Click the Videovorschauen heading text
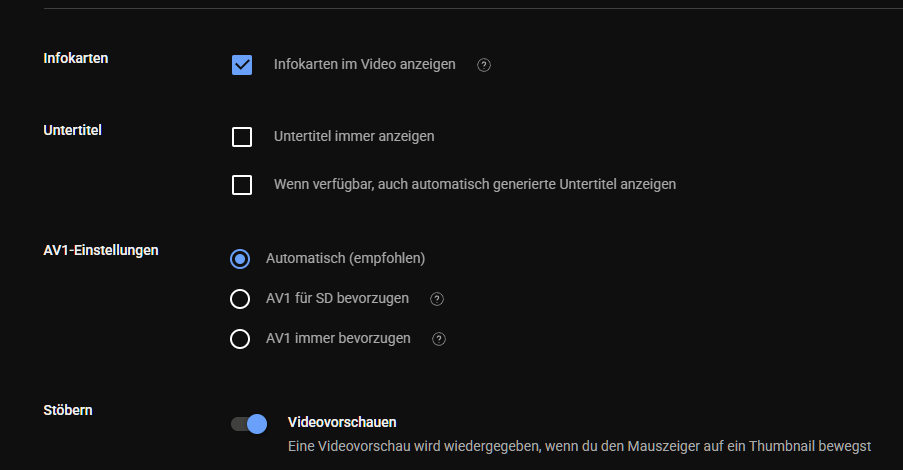 tap(341, 422)
